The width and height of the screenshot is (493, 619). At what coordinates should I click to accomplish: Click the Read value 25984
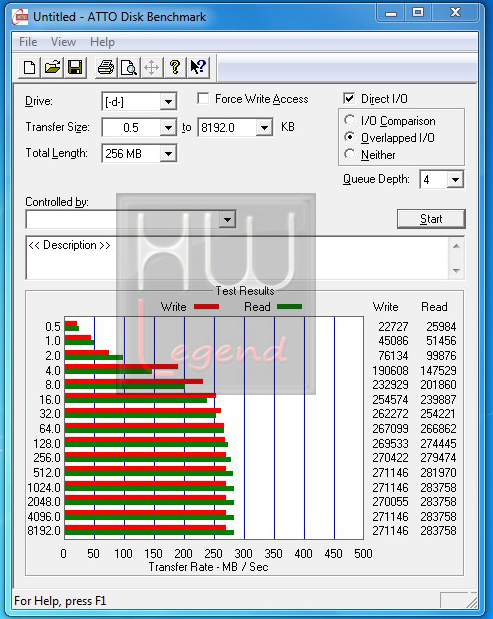coord(441,326)
